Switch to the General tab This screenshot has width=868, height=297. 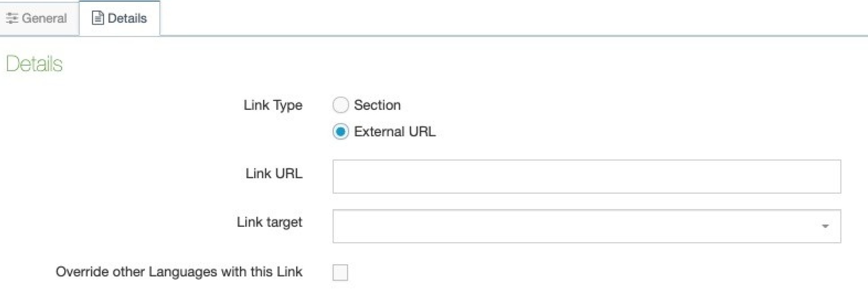pyautogui.click(x=44, y=18)
